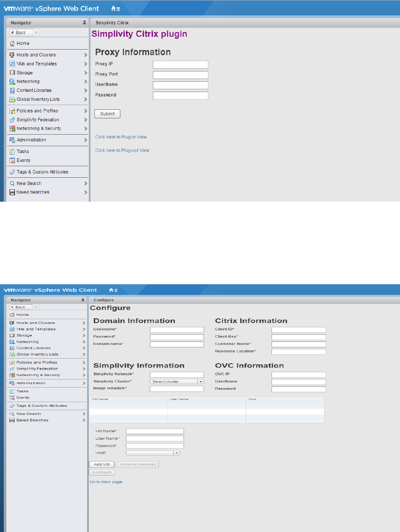This screenshot has width=400, height=532.
Task: Click Remove Selected button
Action: 138,464
